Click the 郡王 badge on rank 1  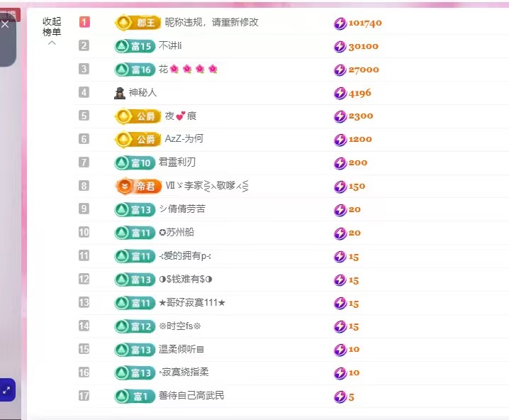pos(138,23)
